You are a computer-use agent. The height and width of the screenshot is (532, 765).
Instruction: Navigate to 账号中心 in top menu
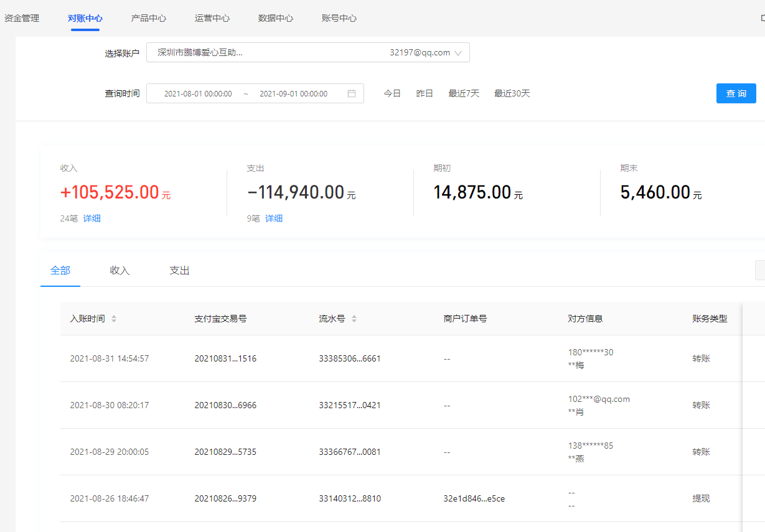pos(339,18)
